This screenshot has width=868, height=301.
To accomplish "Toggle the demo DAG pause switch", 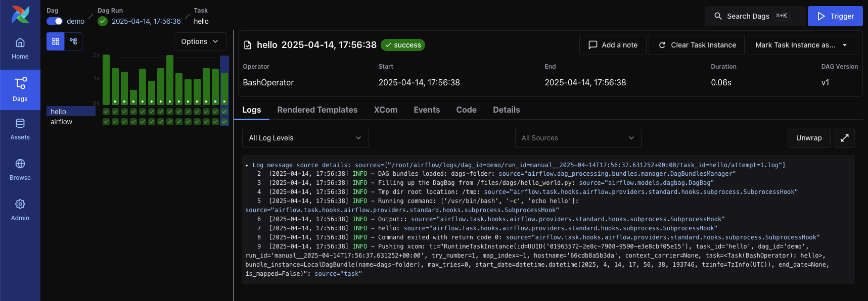I will tap(55, 21).
